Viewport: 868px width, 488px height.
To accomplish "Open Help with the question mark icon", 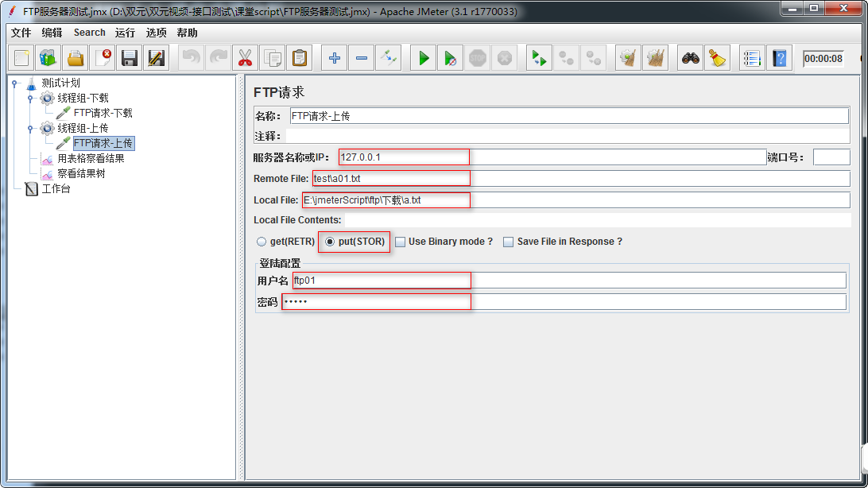I will (x=780, y=58).
